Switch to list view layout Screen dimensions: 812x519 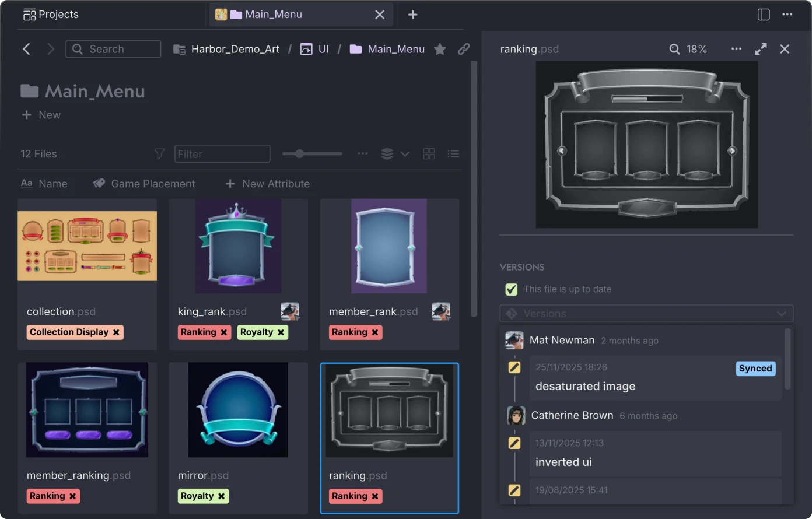coord(453,153)
